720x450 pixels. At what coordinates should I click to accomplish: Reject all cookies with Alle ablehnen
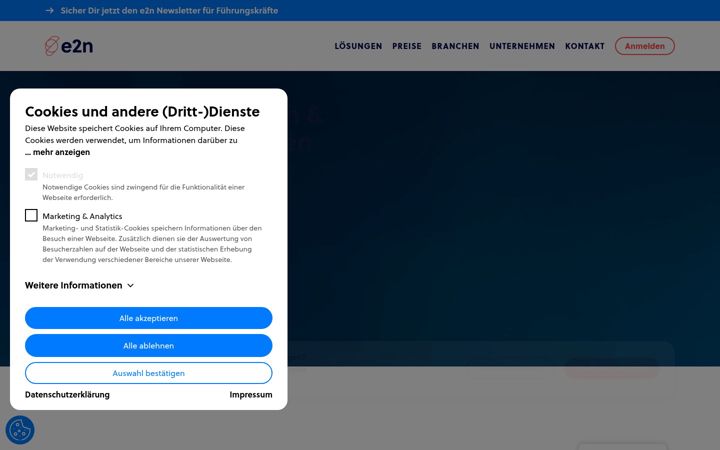pos(148,345)
